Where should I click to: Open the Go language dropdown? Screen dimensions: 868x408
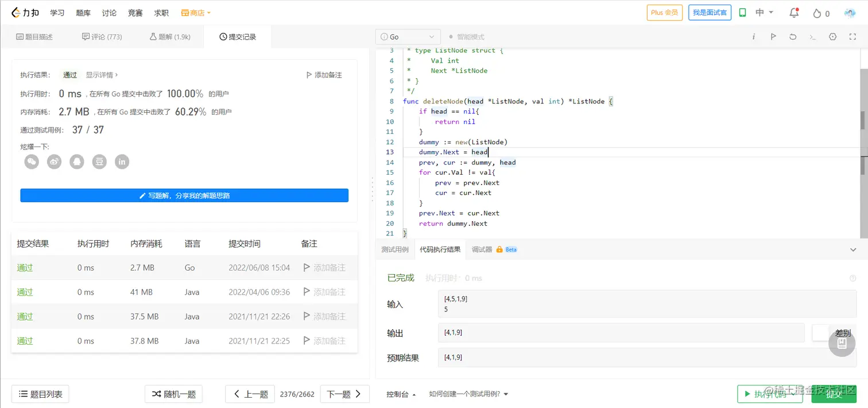coord(408,37)
